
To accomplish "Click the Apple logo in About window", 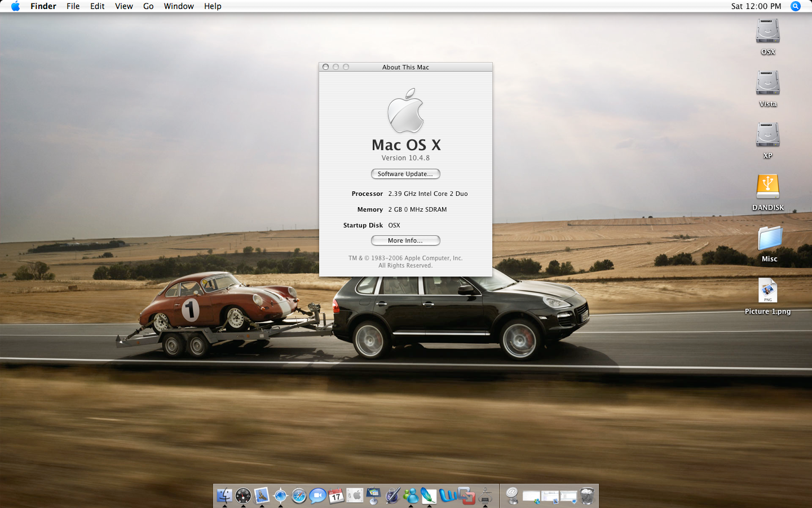I will click(x=405, y=110).
